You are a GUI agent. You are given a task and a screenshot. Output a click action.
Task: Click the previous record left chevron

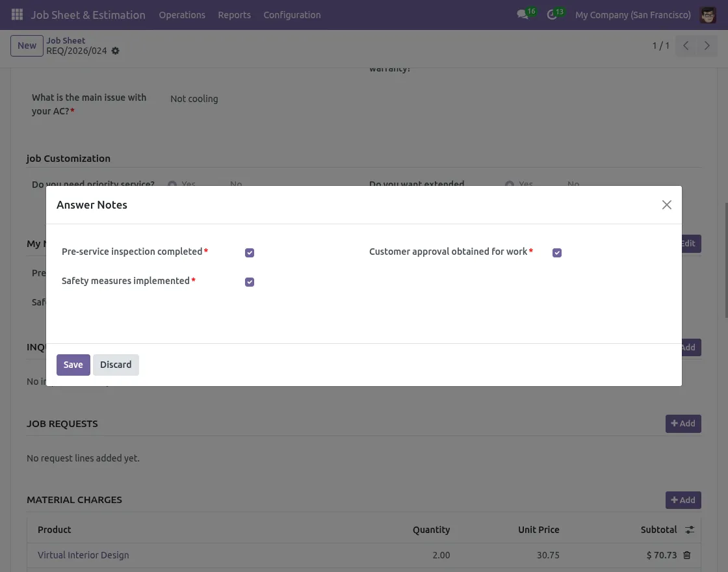[685, 45]
